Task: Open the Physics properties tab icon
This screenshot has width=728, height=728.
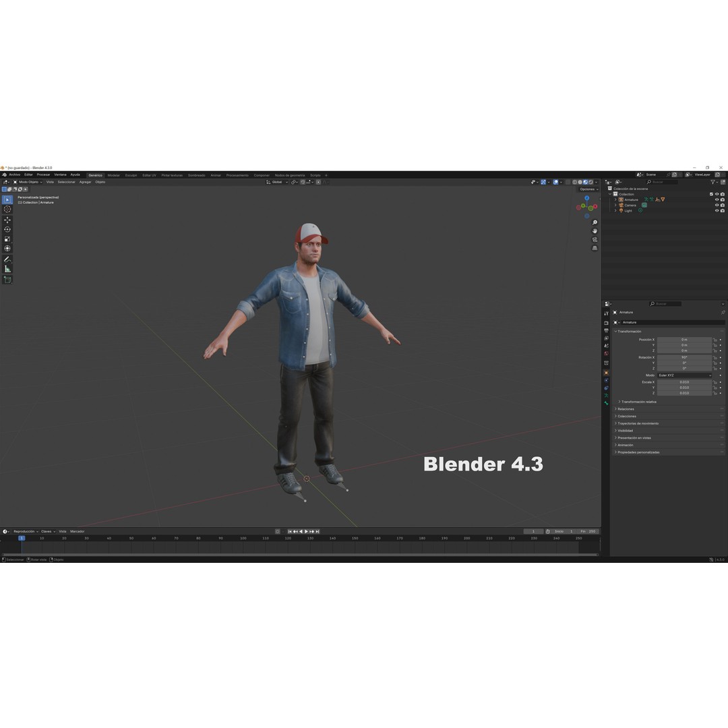Action: [607, 380]
